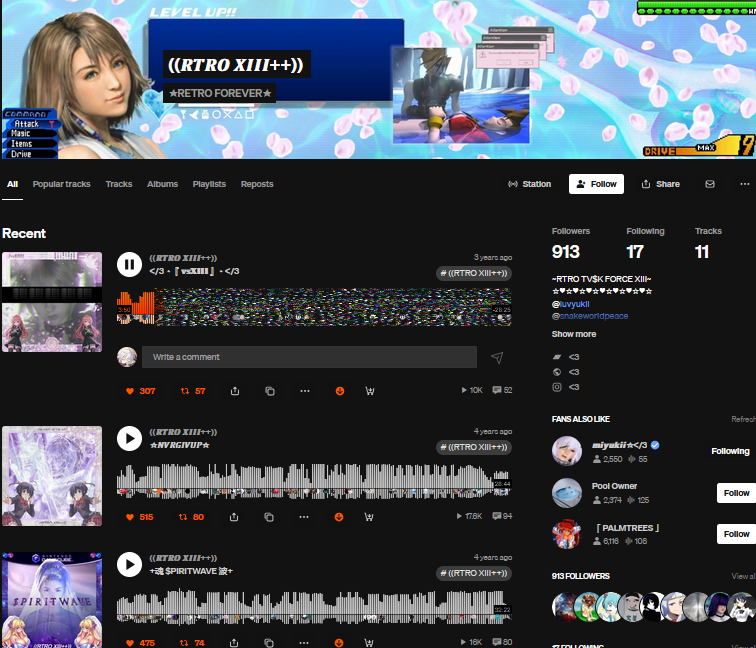Pause the vsXIII track
Viewport: 756px width, 648px height.
tap(129, 264)
